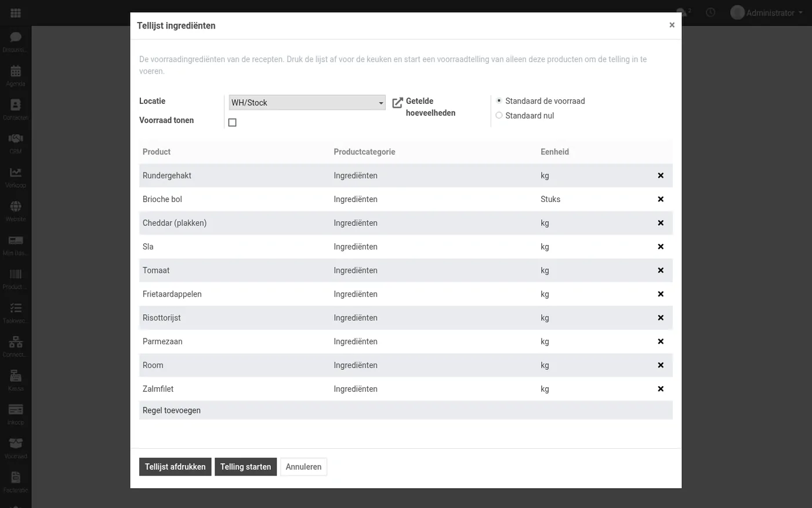The height and width of the screenshot is (508, 812).
Task: Open the Contacten app icon
Action: [16, 109]
